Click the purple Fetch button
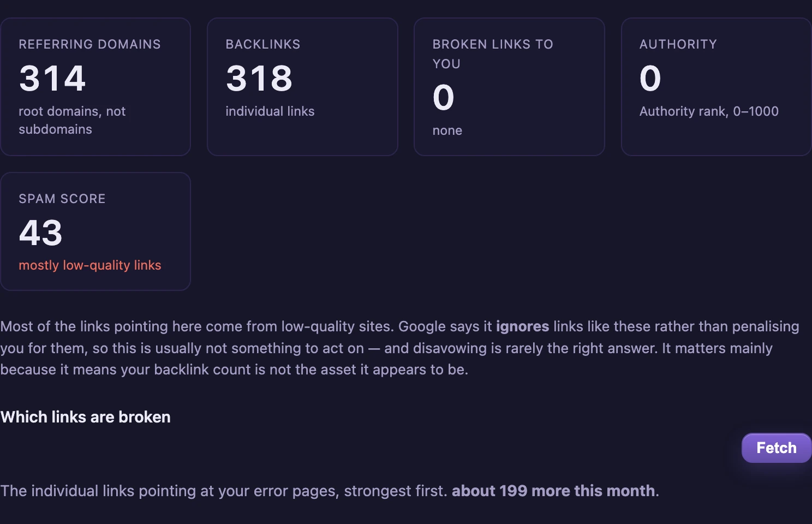Viewport: 812px width, 524px height. tap(776, 448)
